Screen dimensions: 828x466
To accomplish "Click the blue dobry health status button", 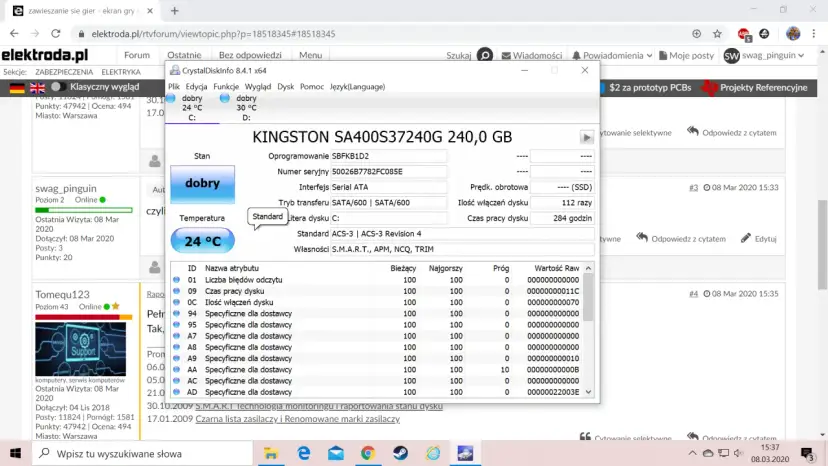I will [202, 185].
